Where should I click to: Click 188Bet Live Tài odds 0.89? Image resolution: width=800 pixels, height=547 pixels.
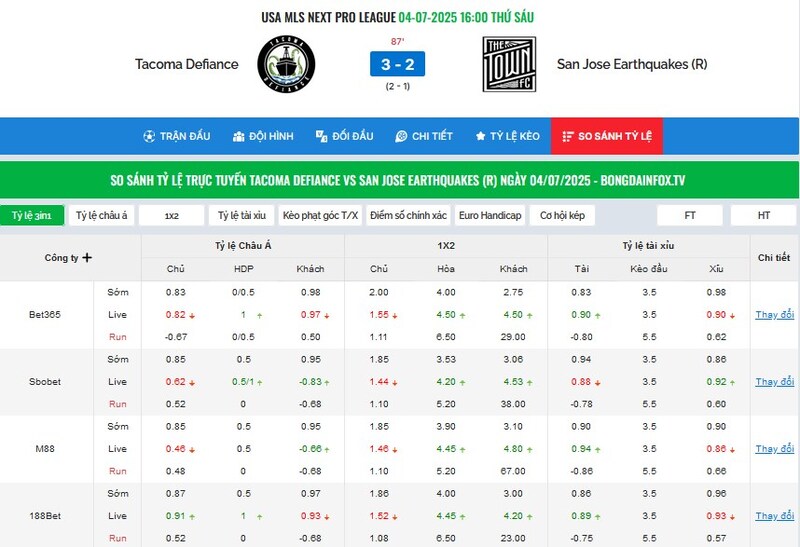coord(581,516)
